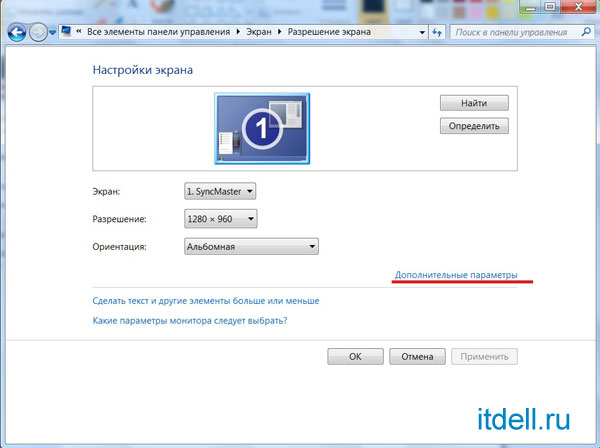The height and width of the screenshot is (448, 600).
Task: Click the control panel icon in address bar
Action: [x=66, y=31]
